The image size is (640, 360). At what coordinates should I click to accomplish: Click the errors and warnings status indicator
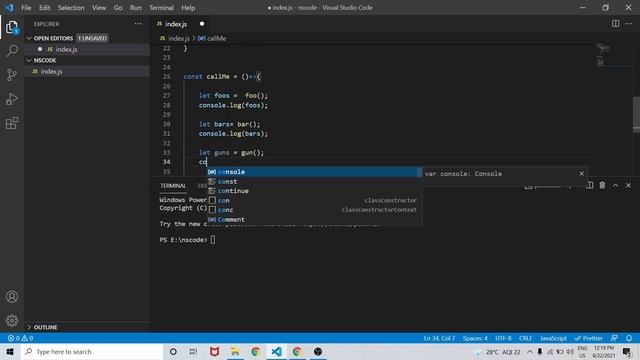(20, 338)
